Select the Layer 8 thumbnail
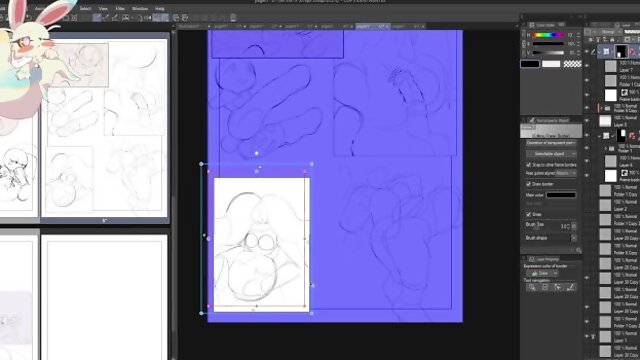The height and width of the screenshot is (360, 640). point(605,121)
